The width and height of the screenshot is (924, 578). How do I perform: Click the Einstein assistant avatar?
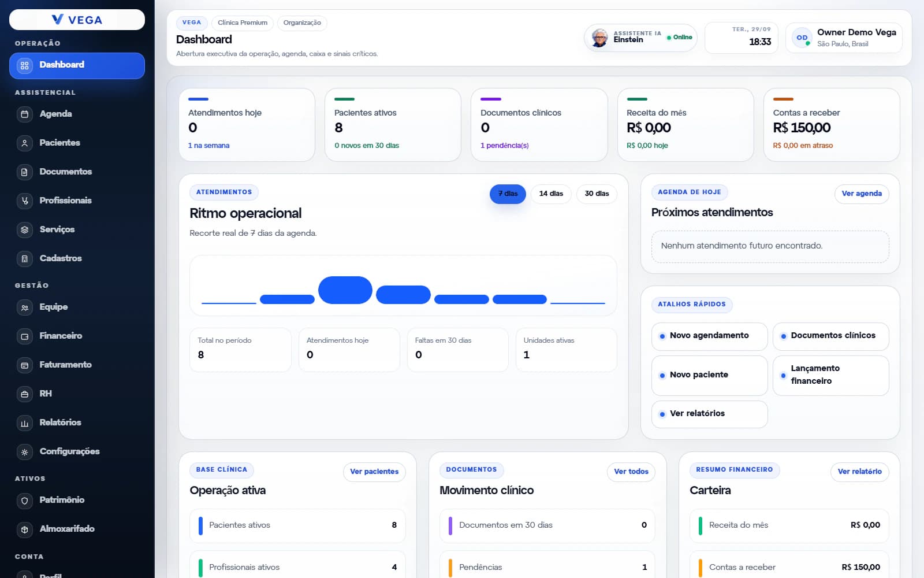click(x=600, y=38)
